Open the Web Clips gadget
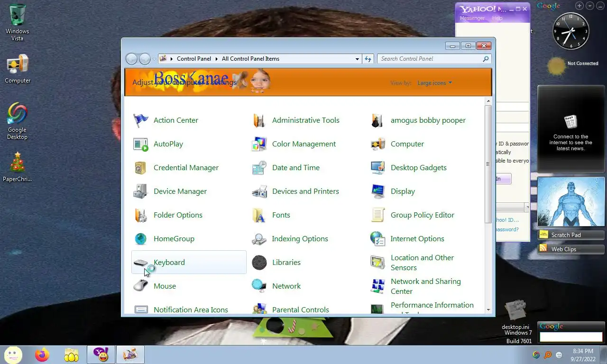Screen dimensions: 607x364 [571, 249]
